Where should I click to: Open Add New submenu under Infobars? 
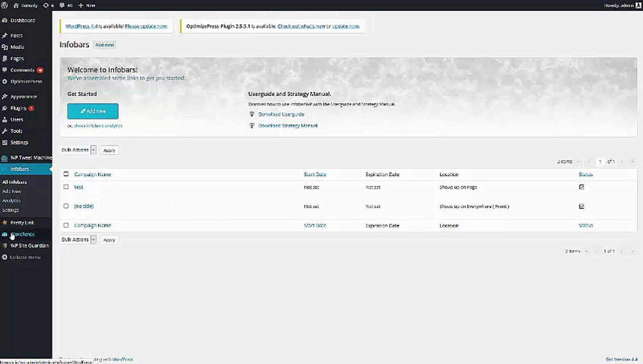click(x=12, y=192)
